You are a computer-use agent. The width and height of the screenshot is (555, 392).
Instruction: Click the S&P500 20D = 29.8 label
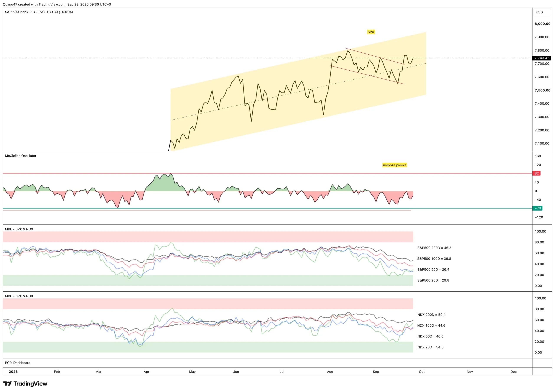pos(433,280)
